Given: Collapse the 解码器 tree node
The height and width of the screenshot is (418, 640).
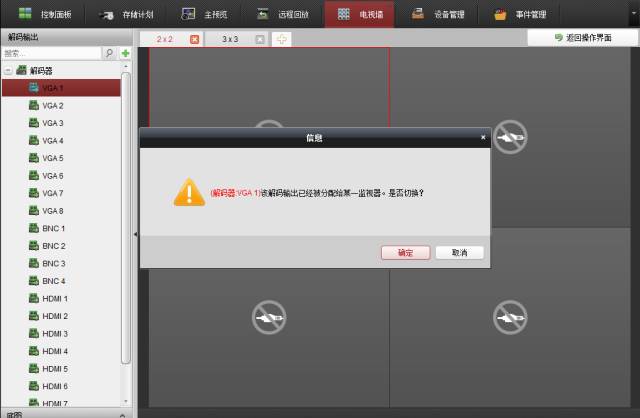Looking at the screenshot, I should [x=8, y=71].
